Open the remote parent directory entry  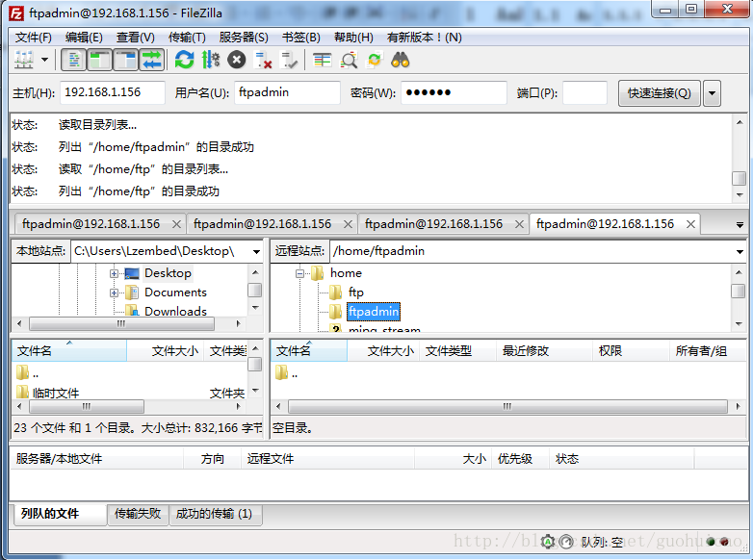[x=287, y=373]
